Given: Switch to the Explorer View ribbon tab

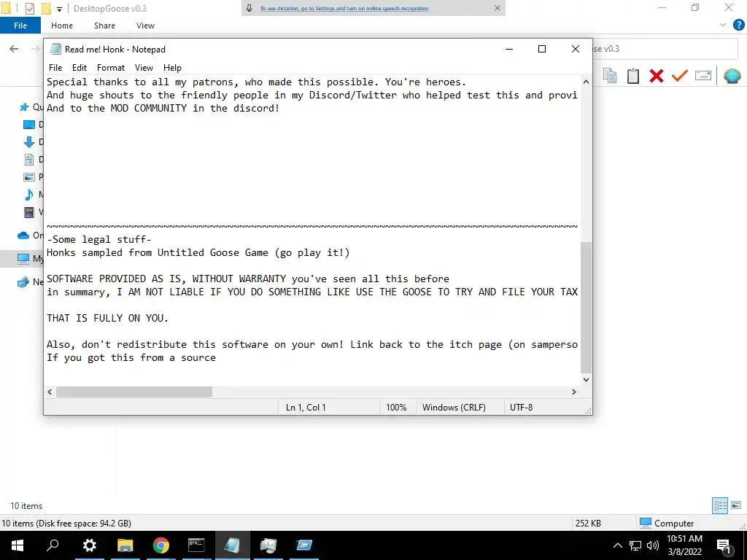Looking at the screenshot, I should tap(145, 26).
